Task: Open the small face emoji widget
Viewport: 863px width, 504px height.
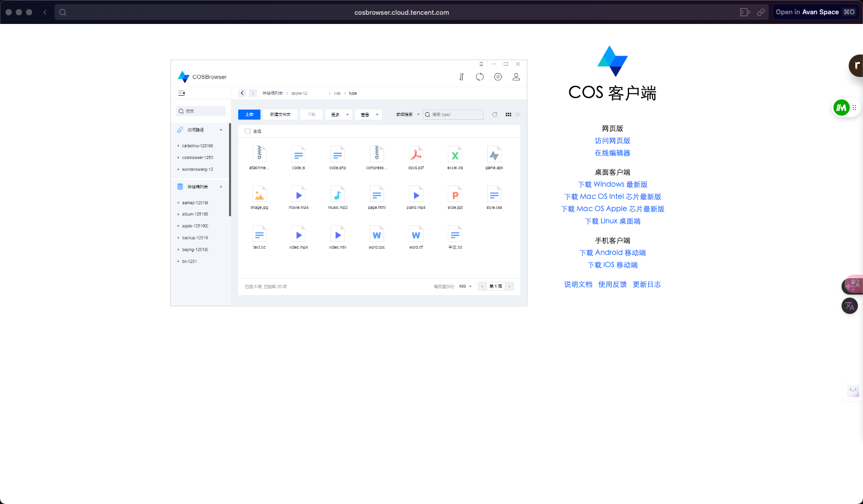Action: [853, 391]
